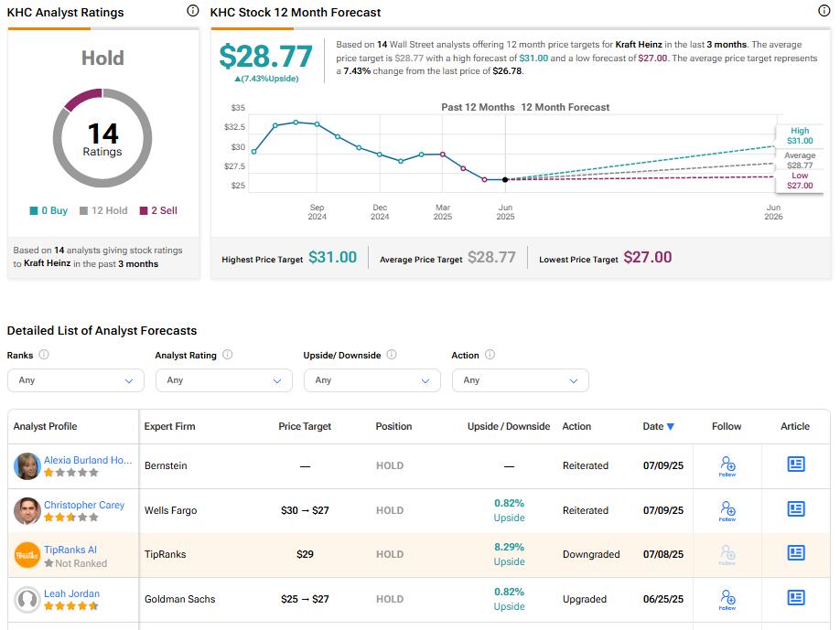Open the Upside/ Downside filter dropdown
Screen dimensions: 840x630
click(x=372, y=380)
